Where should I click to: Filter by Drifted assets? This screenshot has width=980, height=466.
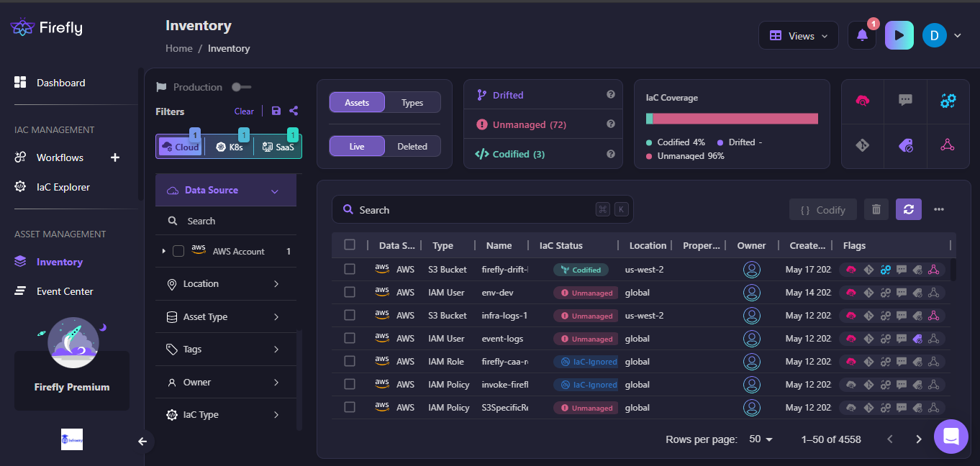coord(500,95)
